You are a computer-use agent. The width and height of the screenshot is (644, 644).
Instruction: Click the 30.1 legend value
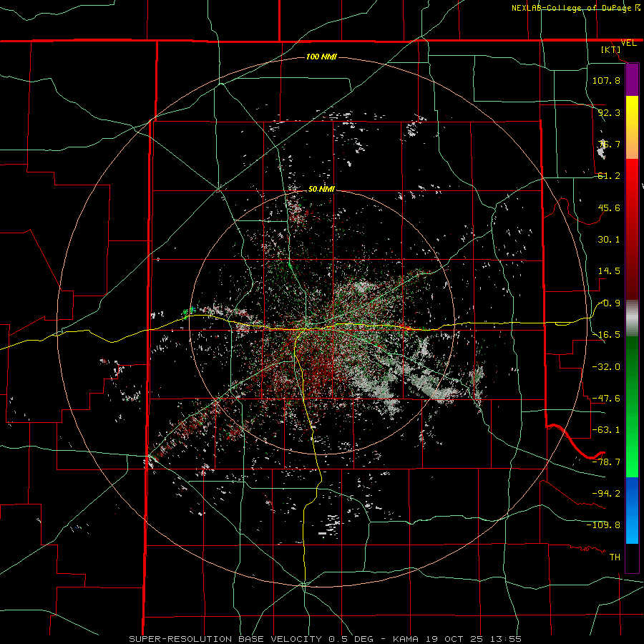pyautogui.click(x=609, y=240)
